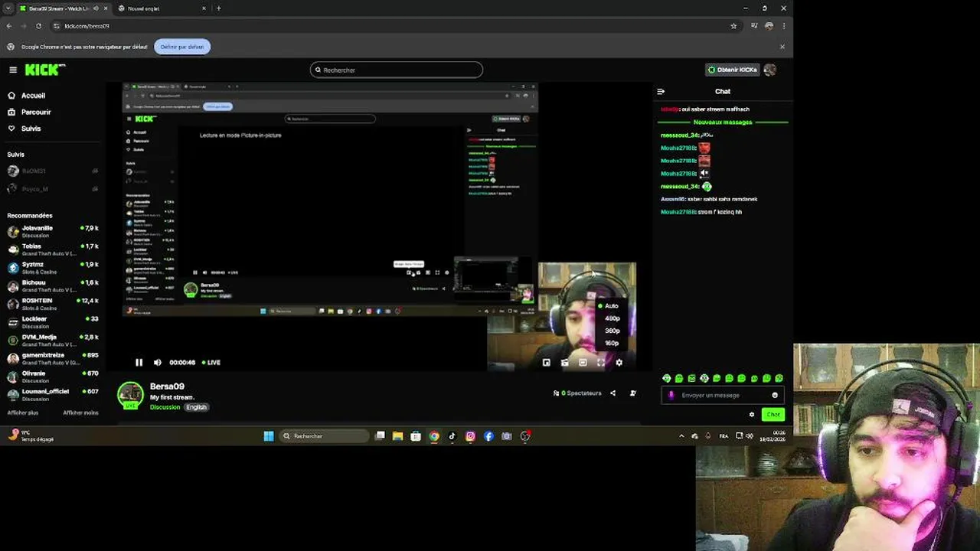Open the Chrome tab search dropdown
The height and width of the screenshot is (551, 980).
point(8,8)
